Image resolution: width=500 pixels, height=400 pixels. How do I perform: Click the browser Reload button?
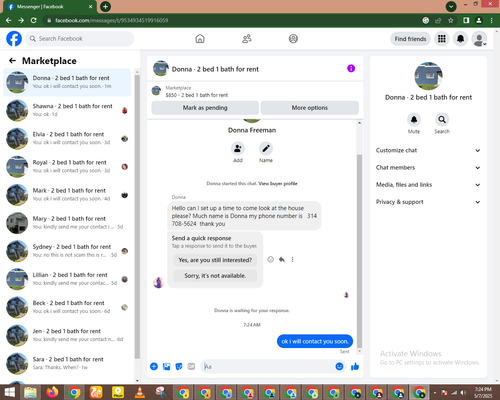pos(34,20)
